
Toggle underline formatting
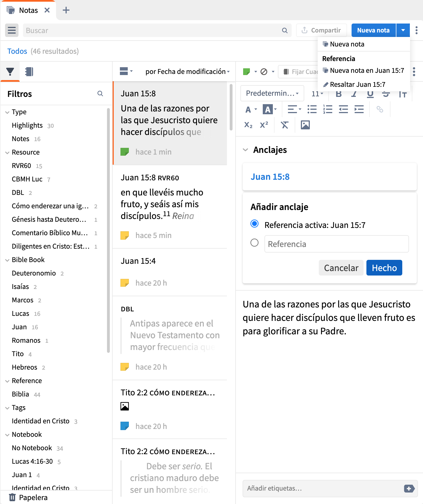[x=370, y=94]
